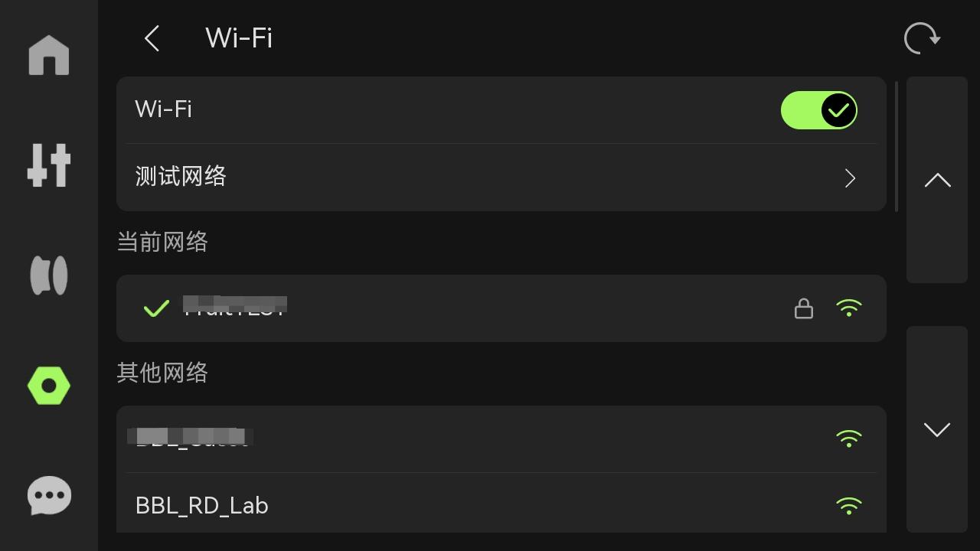Open the controls sliders icon in sidebar
The height and width of the screenshot is (551, 980).
point(49,165)
